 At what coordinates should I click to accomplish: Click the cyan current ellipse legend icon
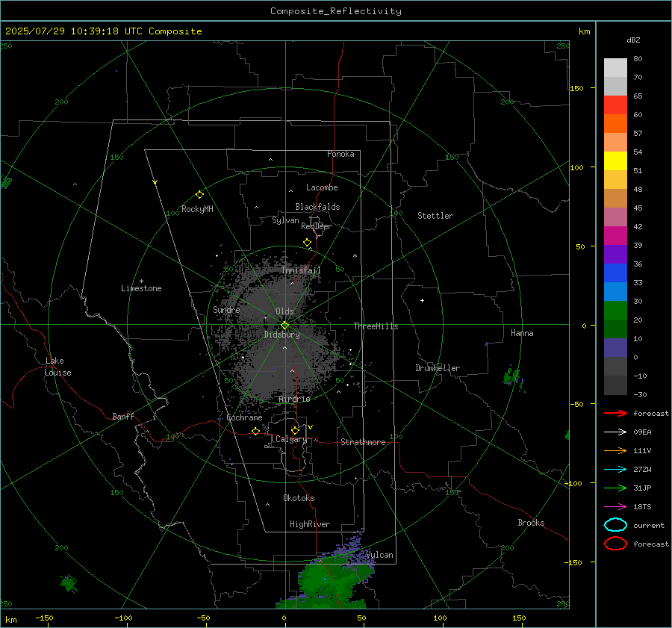pyautogui.click(x=615, y=525)
